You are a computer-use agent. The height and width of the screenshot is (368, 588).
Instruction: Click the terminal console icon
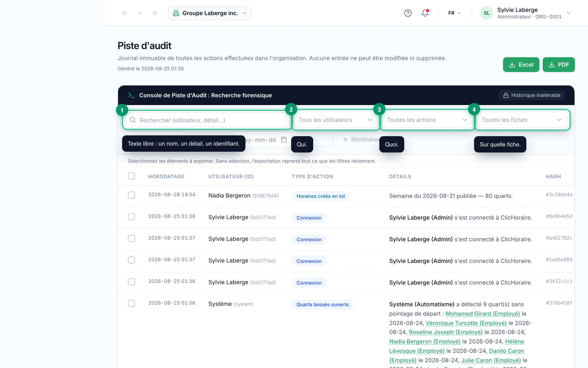click(131, 95)
